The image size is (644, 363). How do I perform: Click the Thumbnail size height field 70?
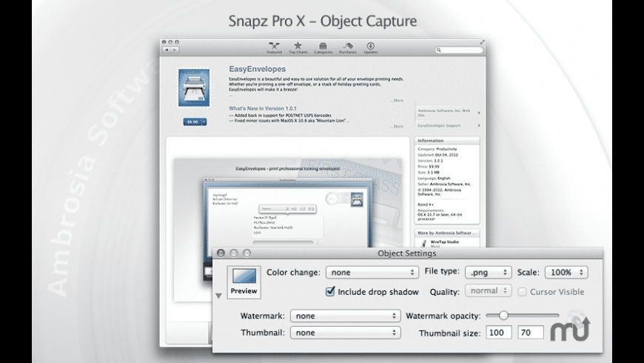coord(531,333)
